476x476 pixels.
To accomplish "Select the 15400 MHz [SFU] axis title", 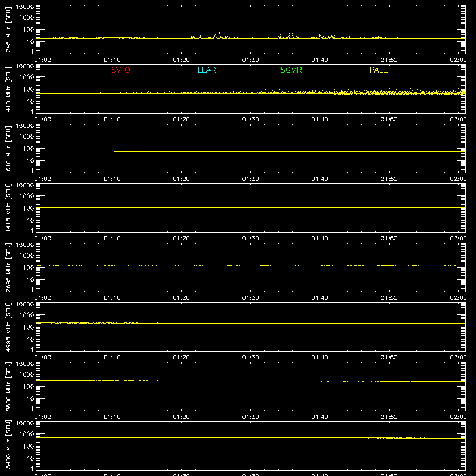I will (8, 446).
